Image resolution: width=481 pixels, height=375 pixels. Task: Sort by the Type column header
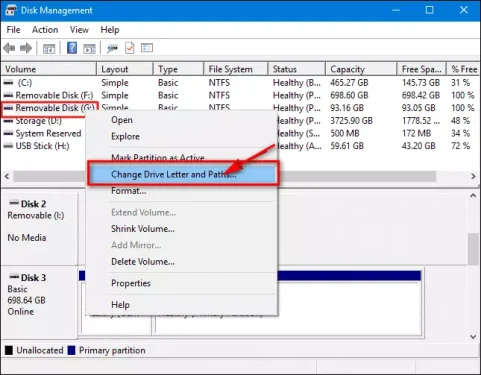click(x=179, y=69)
